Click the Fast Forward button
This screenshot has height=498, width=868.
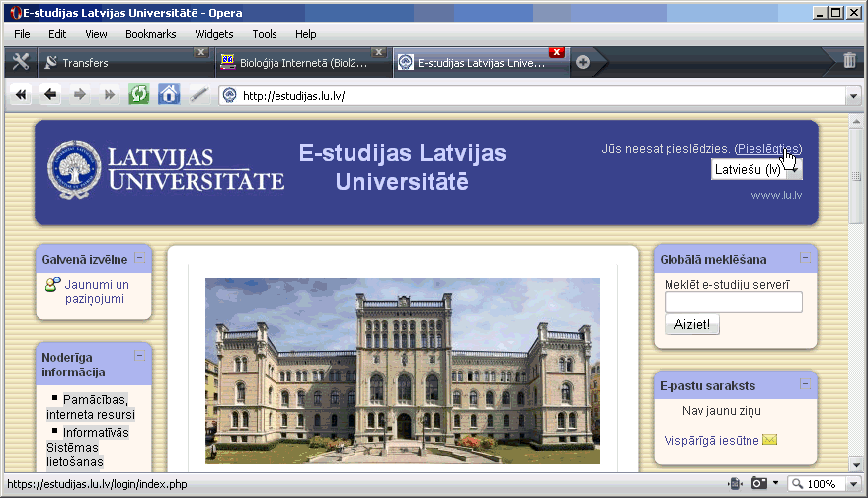(x=109, y=95)
